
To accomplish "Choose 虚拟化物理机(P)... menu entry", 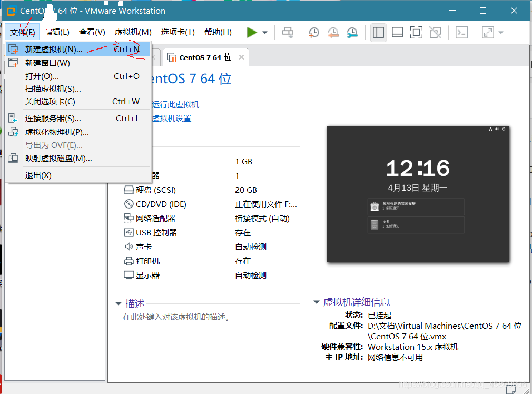I will [78, 132].
